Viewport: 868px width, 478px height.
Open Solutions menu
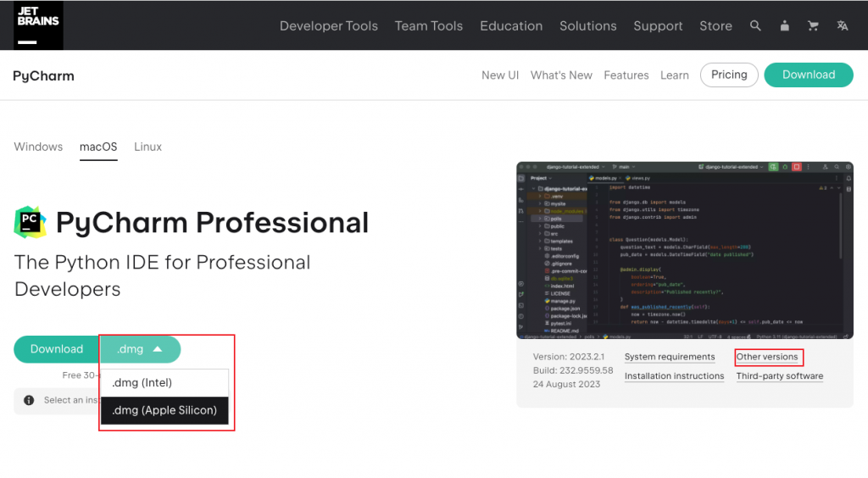[x=588, y=26]
